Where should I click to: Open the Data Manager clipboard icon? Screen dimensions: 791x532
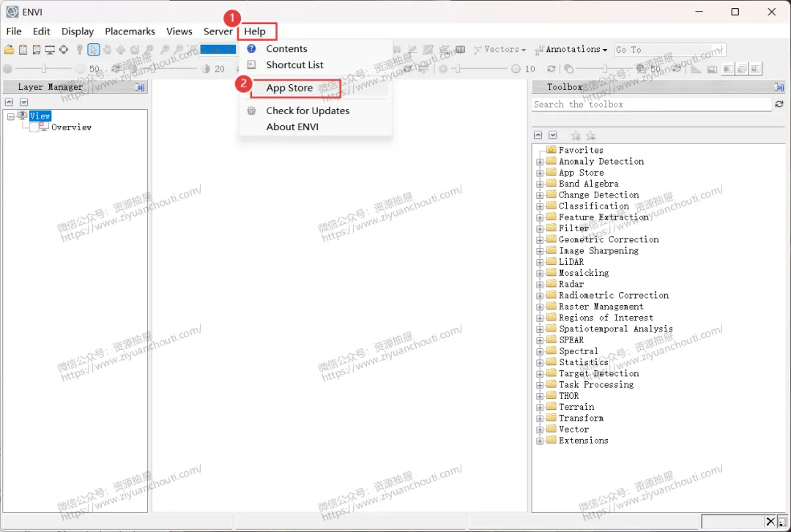tap(23, 50)
